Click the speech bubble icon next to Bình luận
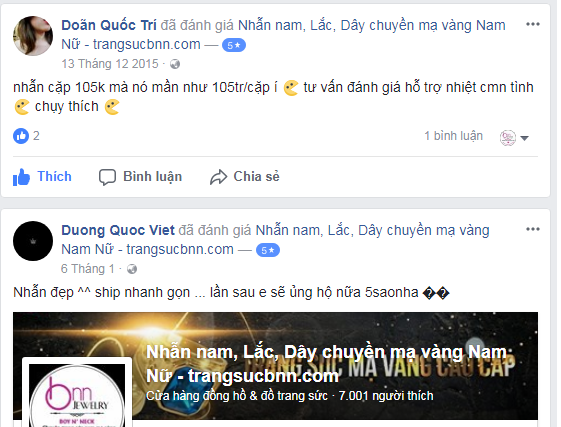The width and height of the screenshot is (561, 427). coord(107,177)
